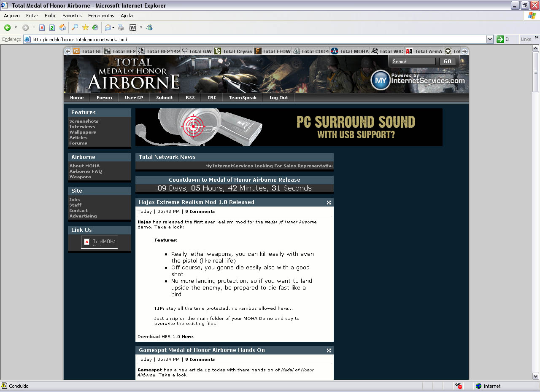Refresh the page with the Refresh icon
This screenshot has width=540, height=392.
click(x=52, y=28)
